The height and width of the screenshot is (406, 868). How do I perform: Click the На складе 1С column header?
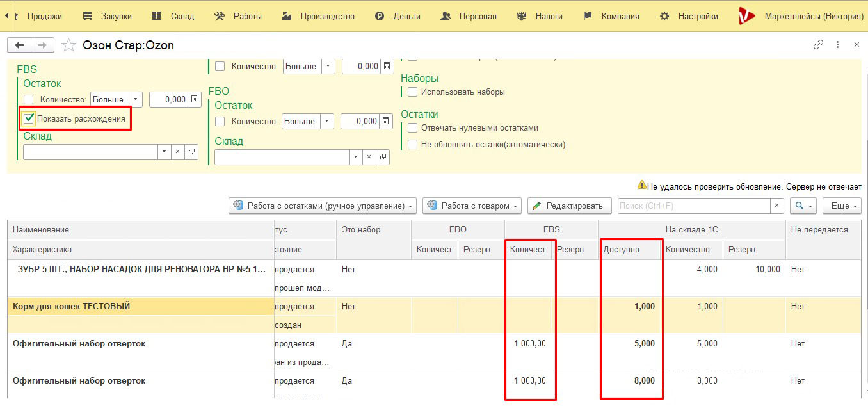point(692,230)
